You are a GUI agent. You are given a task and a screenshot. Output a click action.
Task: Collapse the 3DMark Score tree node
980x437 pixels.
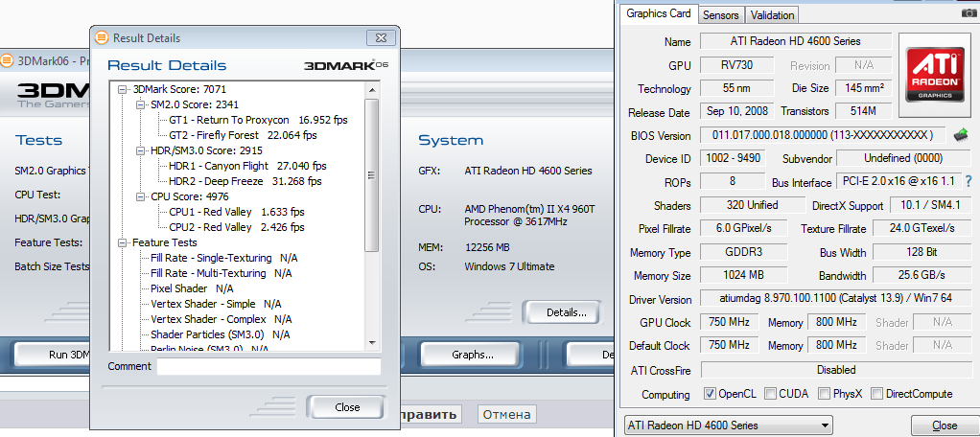point(123,89)
